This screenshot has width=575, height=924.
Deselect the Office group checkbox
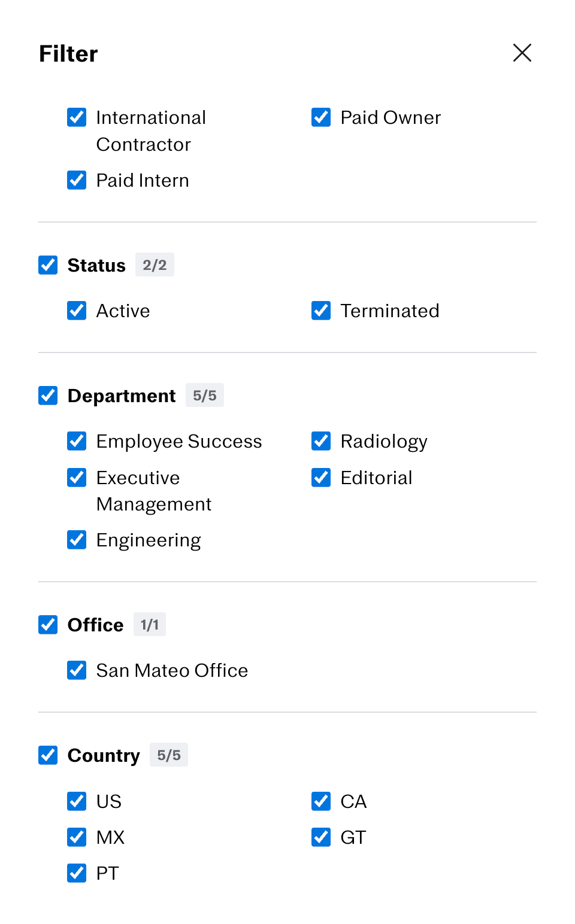coord(48,625)
